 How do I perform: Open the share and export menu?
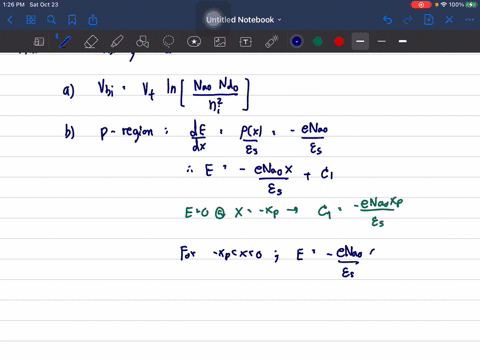pyautogui.click(x=93, y=20)
